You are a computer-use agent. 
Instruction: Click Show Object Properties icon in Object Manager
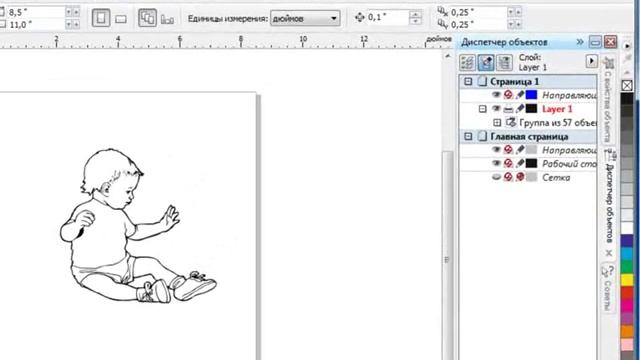tap(468, 62)
